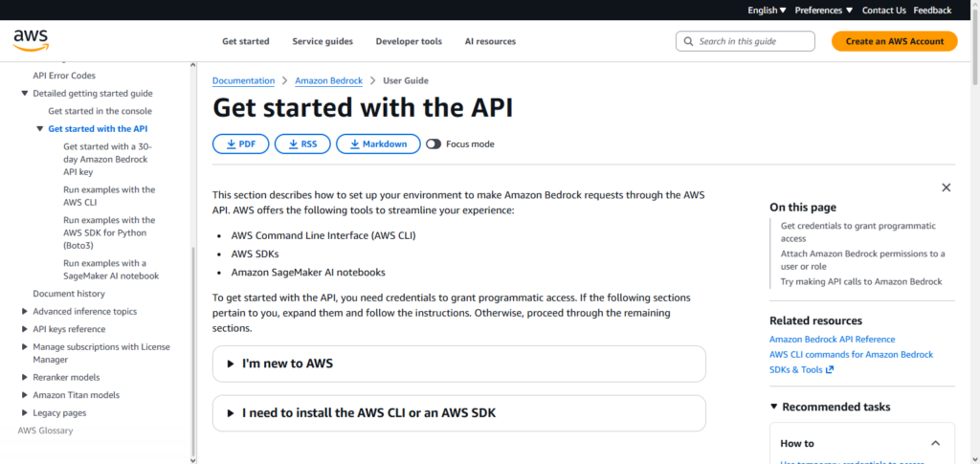Subscribe via the RSS button

(x=302, y=144)
